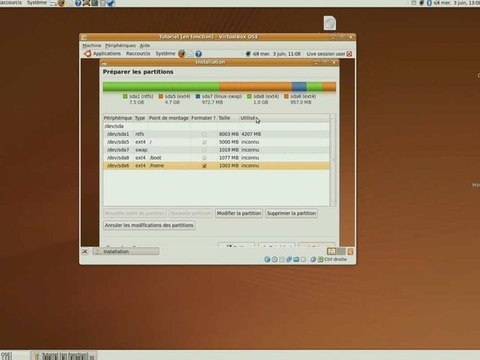Select the /dev/sda6 /home row
This screenshot has width=480, height=360.
(216, 166)
